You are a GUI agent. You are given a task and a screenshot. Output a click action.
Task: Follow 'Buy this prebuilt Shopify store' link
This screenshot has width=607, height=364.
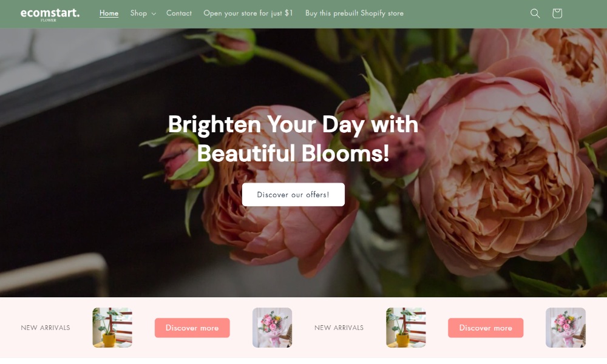pos(354,13)
